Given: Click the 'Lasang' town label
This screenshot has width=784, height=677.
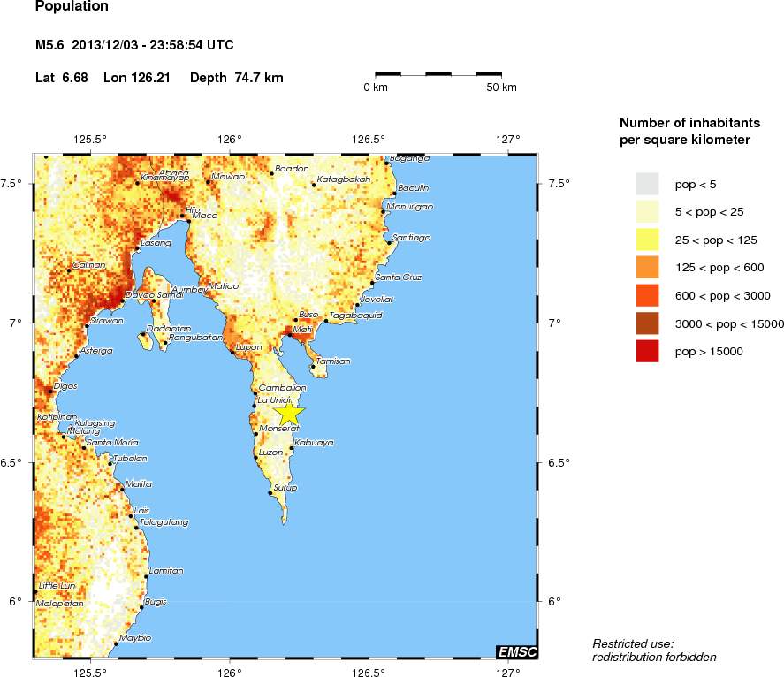Looking at the screenshot, I should (x=156, y=243).
